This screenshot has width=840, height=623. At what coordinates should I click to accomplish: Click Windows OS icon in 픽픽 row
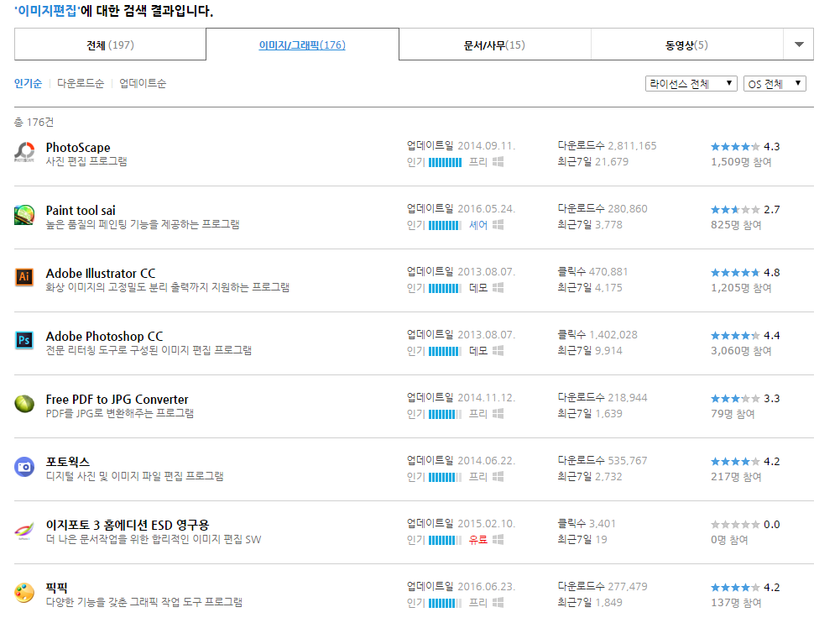[498, 603]
